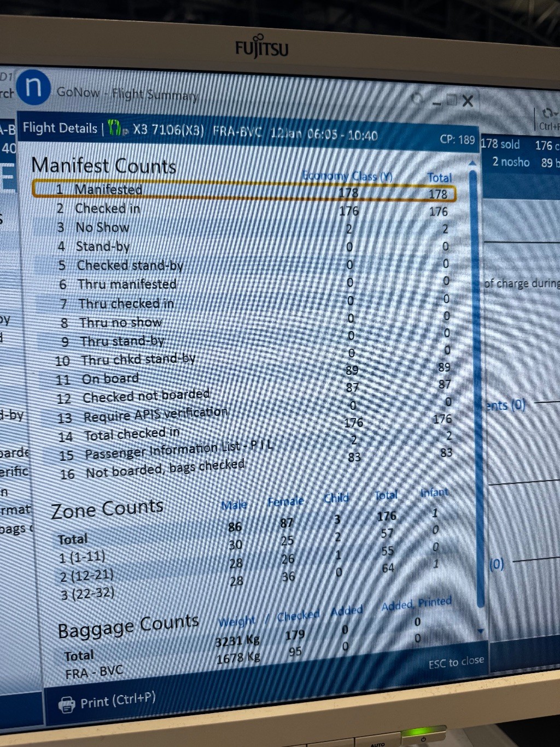This screenshot has height=747, width=560.
Task: Close the GoNow Flight Summary window
Action: 468,101
